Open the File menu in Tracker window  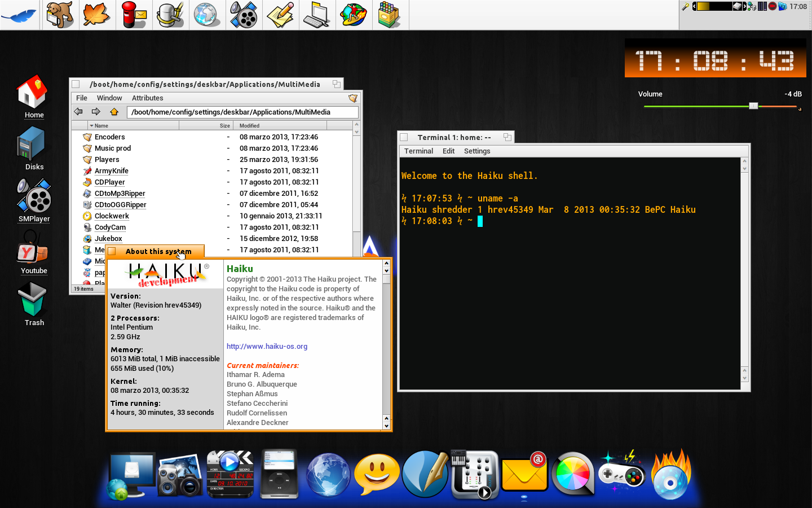pos(82,98)
